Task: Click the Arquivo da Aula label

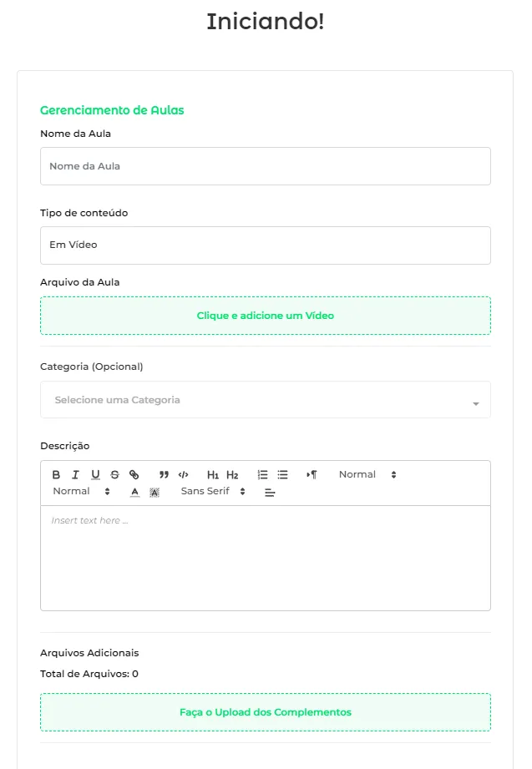Action: (80, 282)
